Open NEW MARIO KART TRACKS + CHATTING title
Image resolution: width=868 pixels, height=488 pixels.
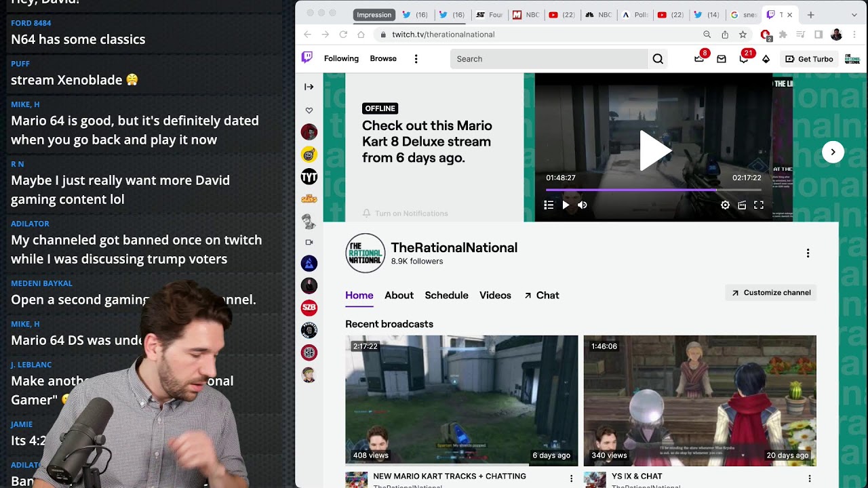(x=450, y=476)
